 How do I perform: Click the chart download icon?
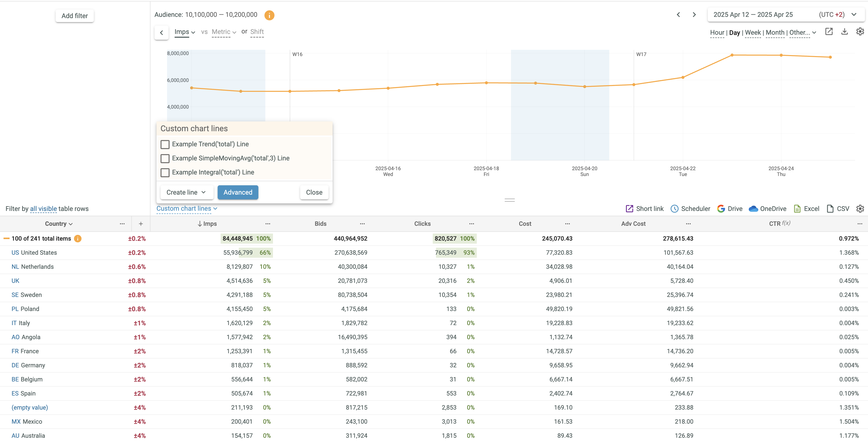844,32
